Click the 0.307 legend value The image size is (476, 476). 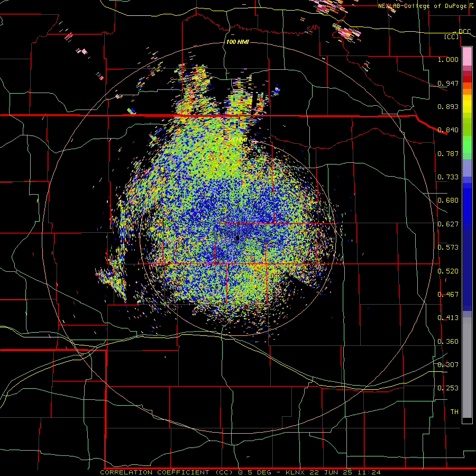coord(448,365)
